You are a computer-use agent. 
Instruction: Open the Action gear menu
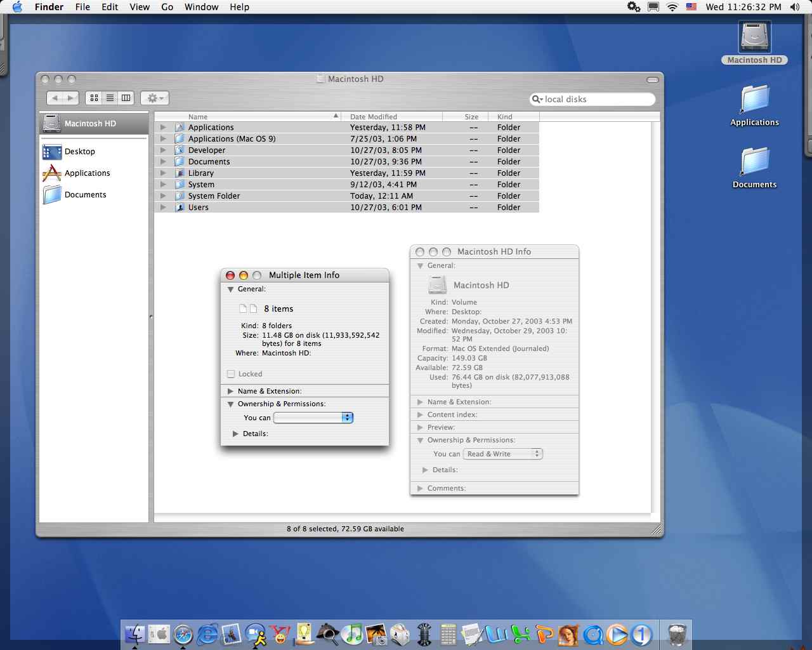(x=155, y=98)
